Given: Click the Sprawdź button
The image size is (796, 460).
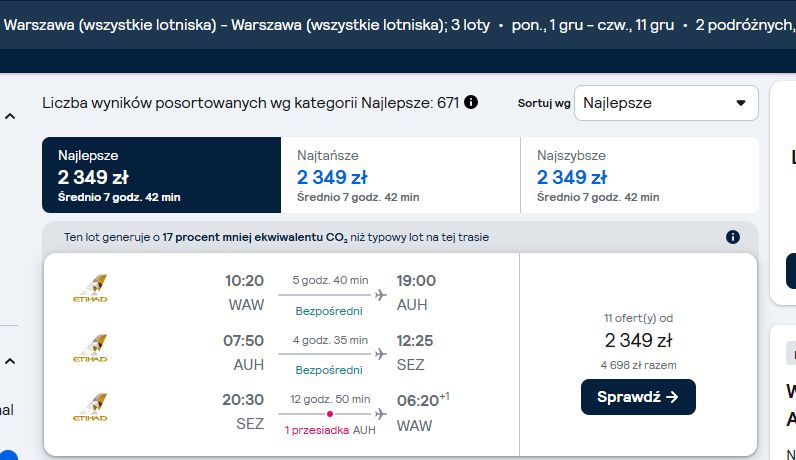Looking at the screenshot, I should pos(638,397).
